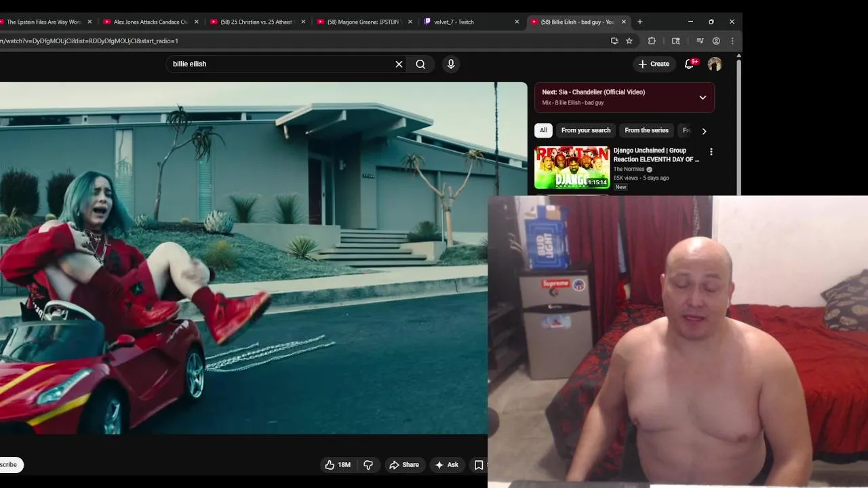The height and width of the screenshot is (488, 868).
Task: Open YouTube notifications bell
Action: [689, 64]
